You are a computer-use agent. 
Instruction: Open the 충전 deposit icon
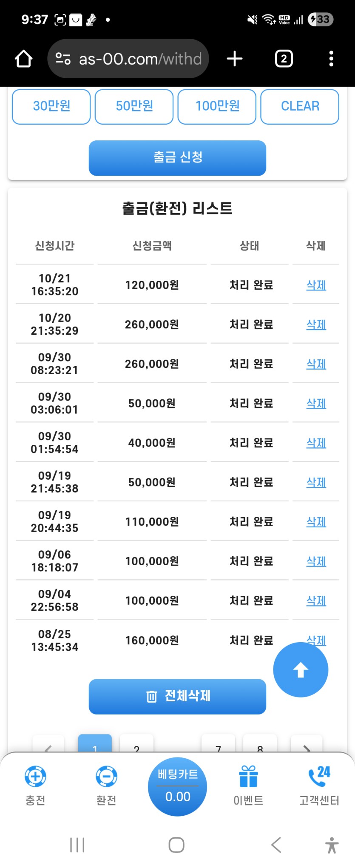35,777
